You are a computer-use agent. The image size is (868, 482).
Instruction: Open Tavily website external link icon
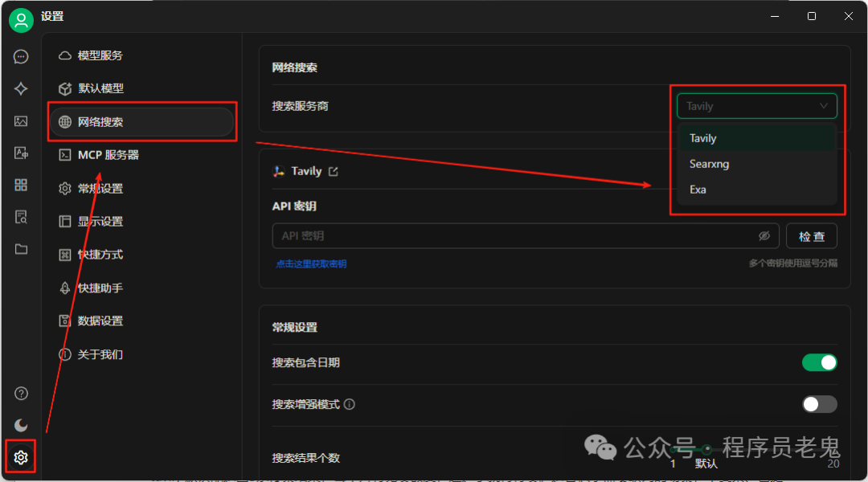point(334,172)
